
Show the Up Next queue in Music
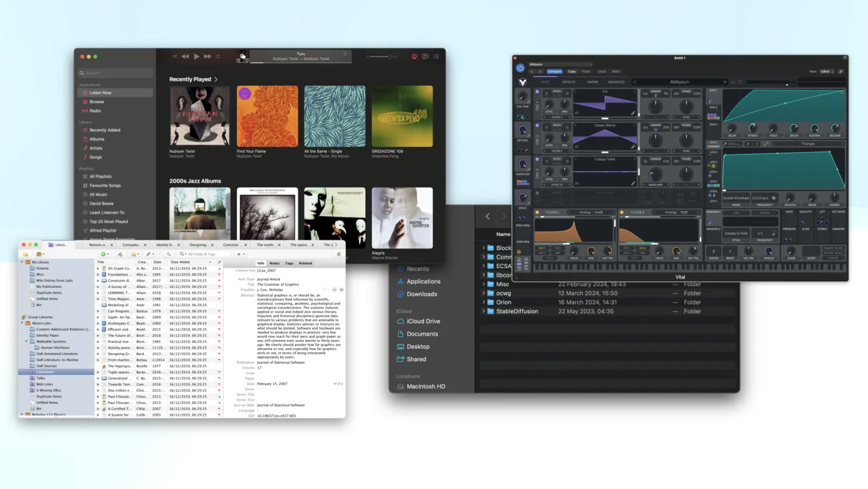pyautogui.click(x=436, y=56)
